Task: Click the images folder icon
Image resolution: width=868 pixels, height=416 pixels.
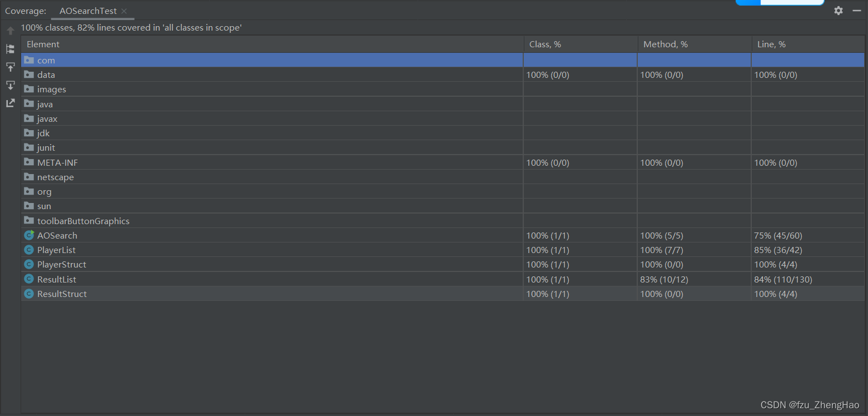Action: (29, 88)
